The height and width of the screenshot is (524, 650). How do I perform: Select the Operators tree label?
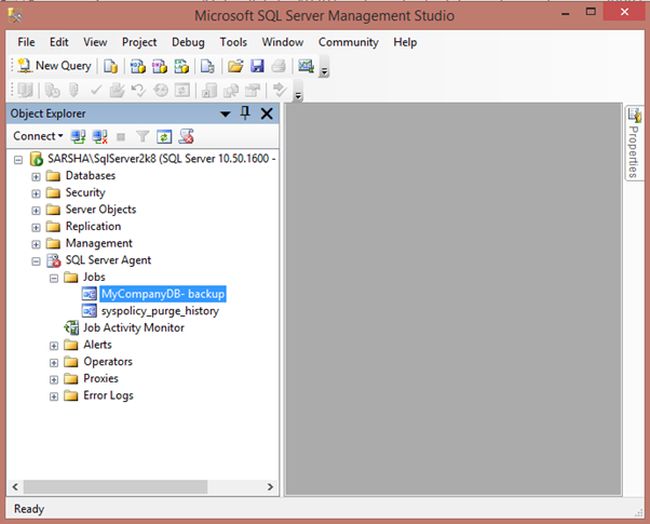coord(108,361)
